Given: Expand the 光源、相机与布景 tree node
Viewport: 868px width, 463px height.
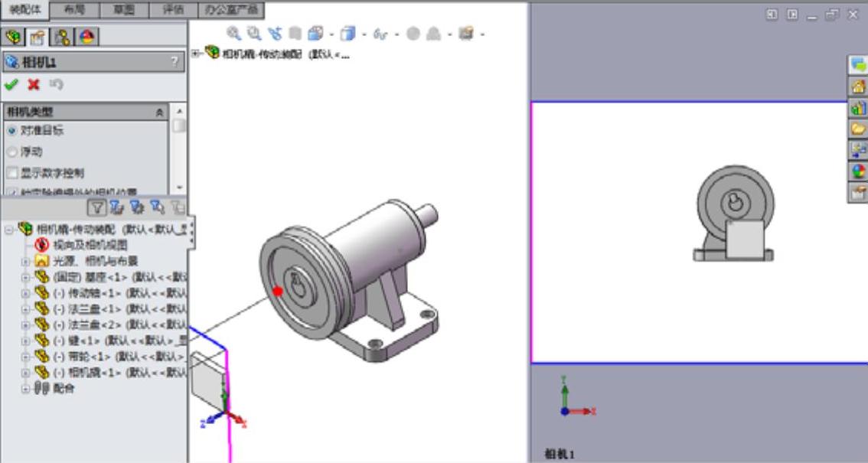Looking at the screenshot, I should (x=24, y=261).
